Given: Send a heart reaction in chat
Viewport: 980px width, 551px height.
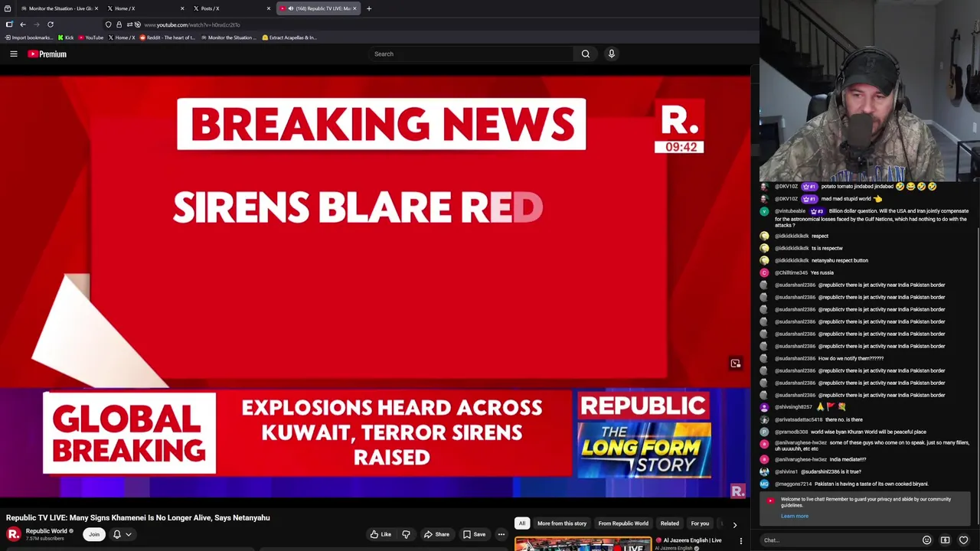Looking at the screenshot, I should point(963,540).
